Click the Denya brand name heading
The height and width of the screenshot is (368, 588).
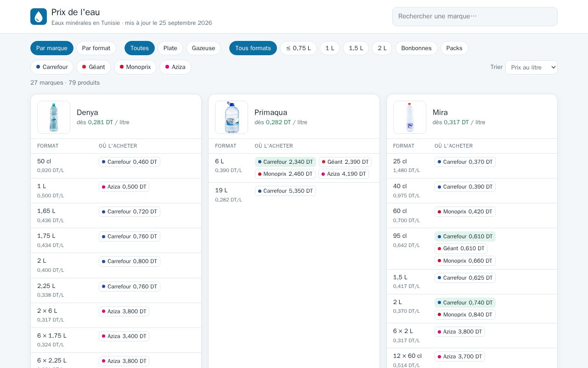(87, 112)
